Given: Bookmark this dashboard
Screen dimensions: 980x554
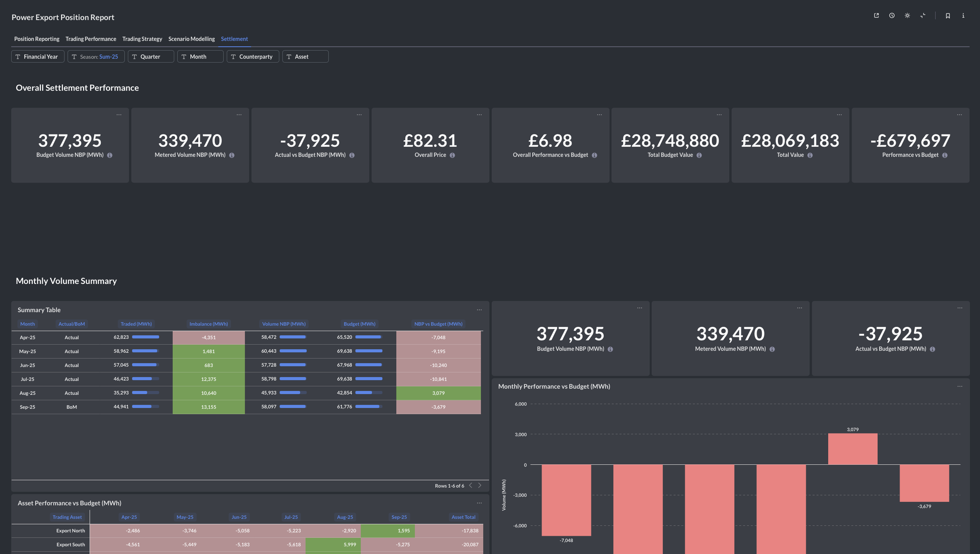Looking at the screenshot, I should [947, 16].
